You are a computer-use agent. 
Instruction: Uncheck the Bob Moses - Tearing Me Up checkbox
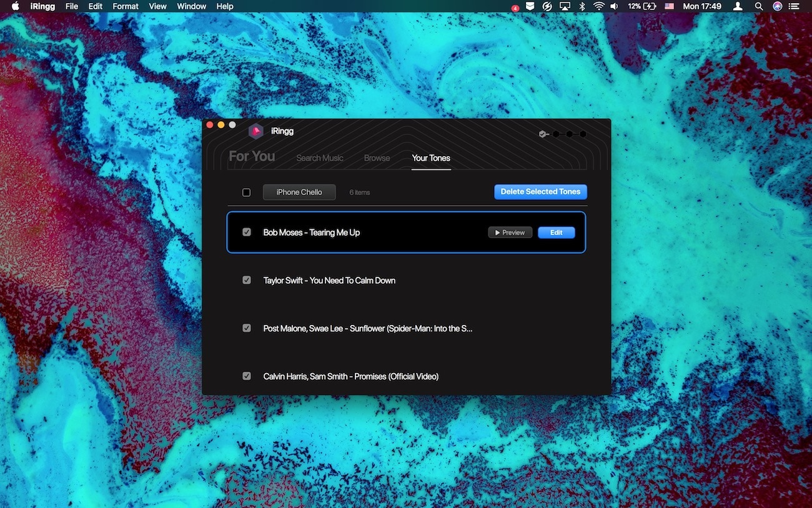tap(247, 232)
